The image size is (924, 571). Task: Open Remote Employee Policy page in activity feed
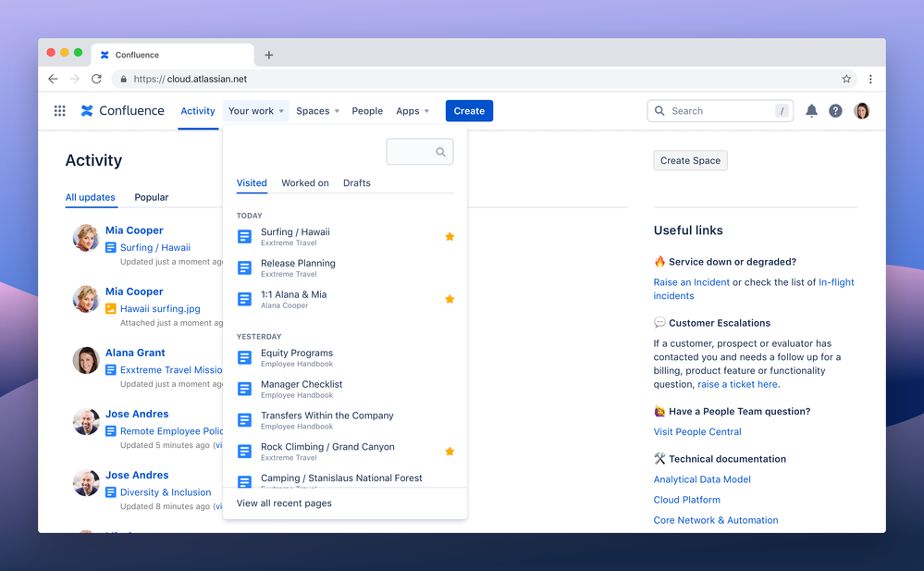[171, 431]
